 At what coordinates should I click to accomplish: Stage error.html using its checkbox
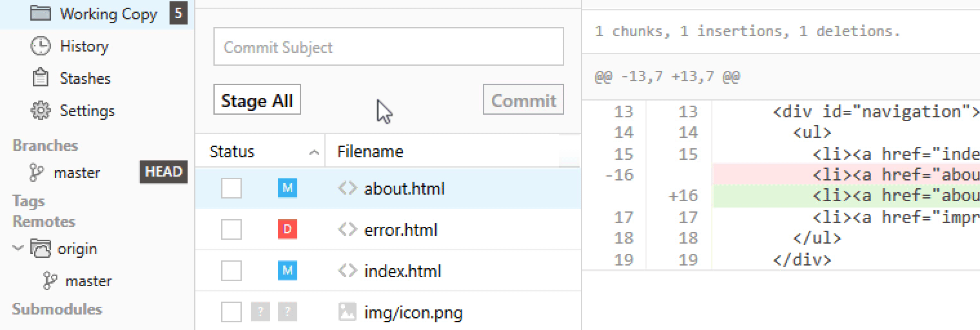point(231,229)
